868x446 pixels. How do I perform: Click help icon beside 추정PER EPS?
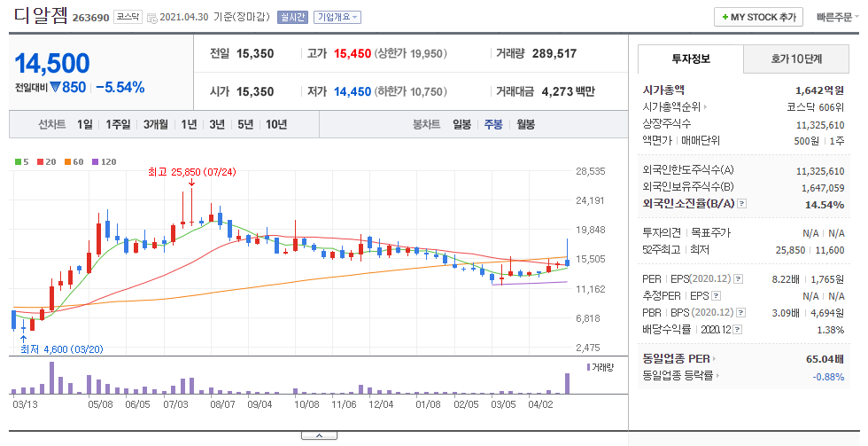pos(717,296)
